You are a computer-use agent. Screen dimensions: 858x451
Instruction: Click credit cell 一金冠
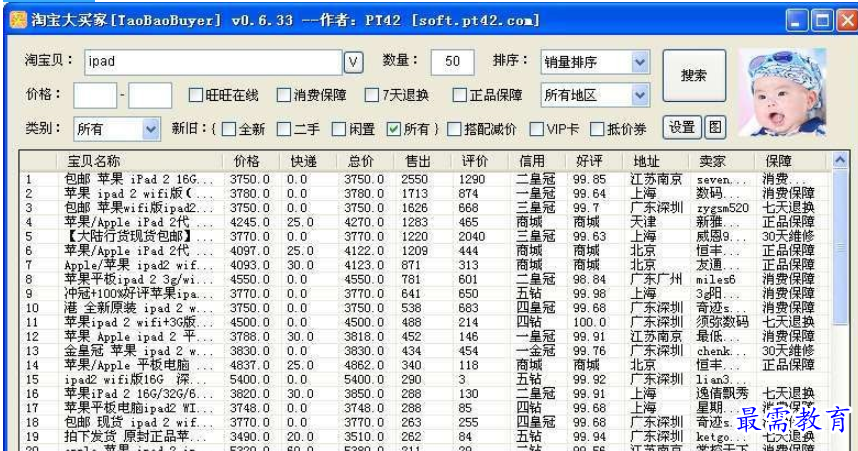(535, 351)
